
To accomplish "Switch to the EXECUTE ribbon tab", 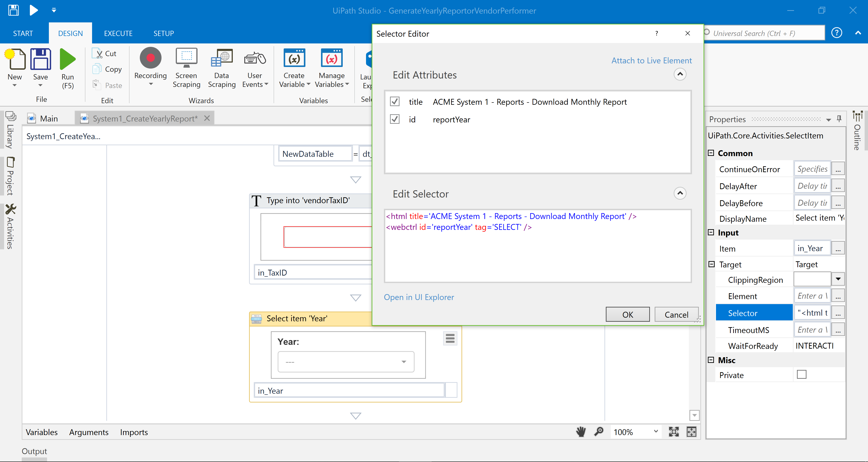I will tap(118, 33).
